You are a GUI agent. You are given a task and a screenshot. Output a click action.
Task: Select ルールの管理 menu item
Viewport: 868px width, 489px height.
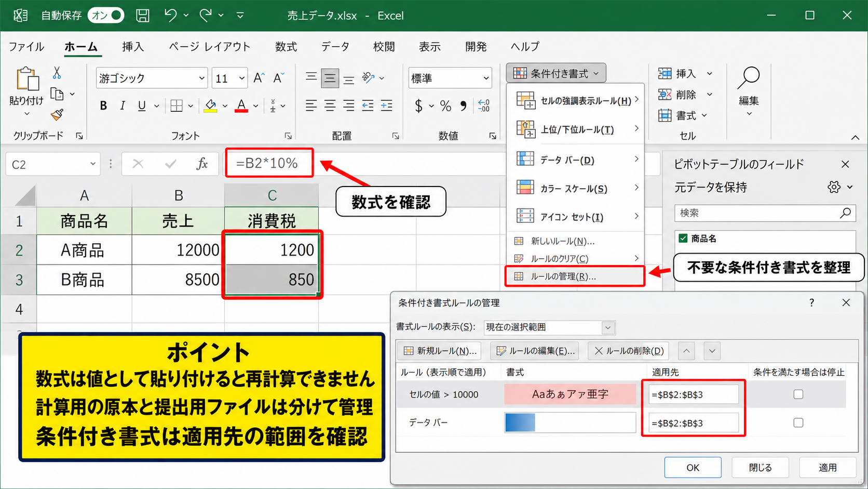pyautogui.click(x=575, y=276)
